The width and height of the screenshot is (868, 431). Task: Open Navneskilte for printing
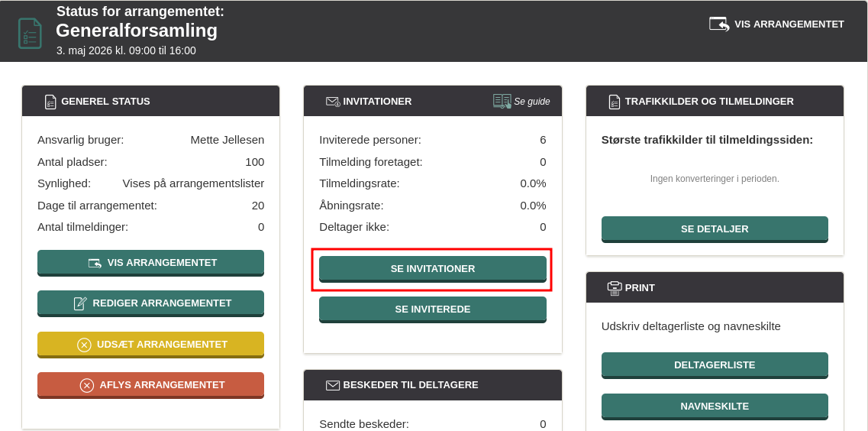tap(714, 407)
